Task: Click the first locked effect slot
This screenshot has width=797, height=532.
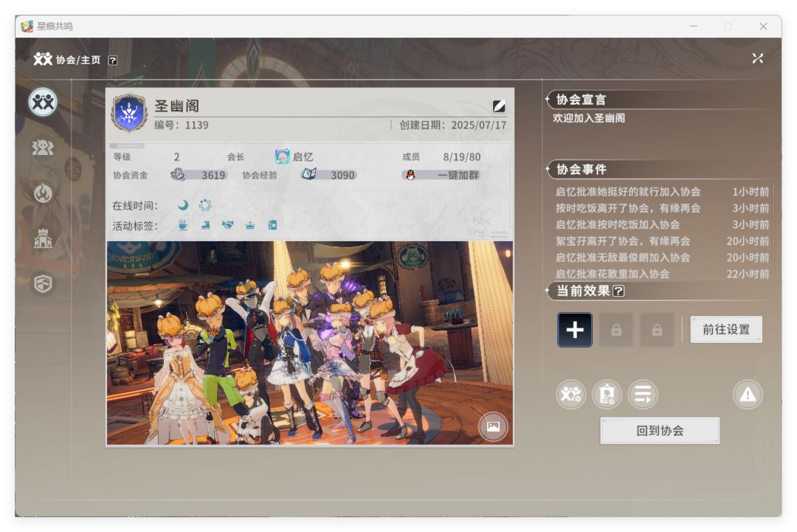Action: tap(616, 331)
